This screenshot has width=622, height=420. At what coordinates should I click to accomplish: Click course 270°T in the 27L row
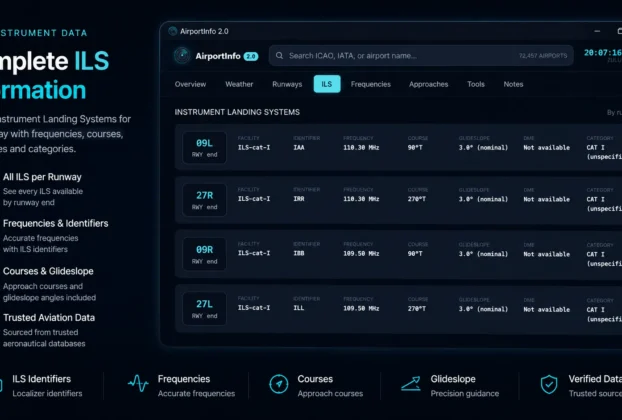pyautogui.click(x=417, y=308)
